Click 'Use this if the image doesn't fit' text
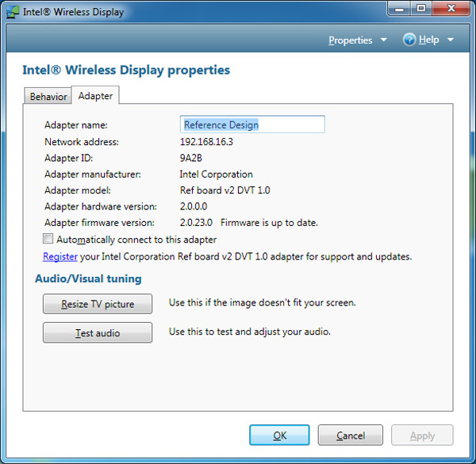Screen dimensions: 476x464 (263, 302)
